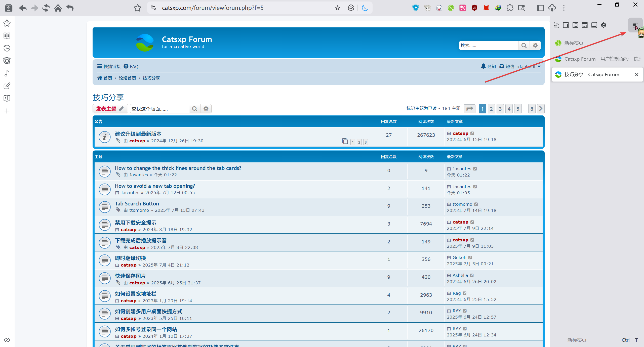
Task: Reload the page with the refresh icon
Action: [x=46, y=8]
